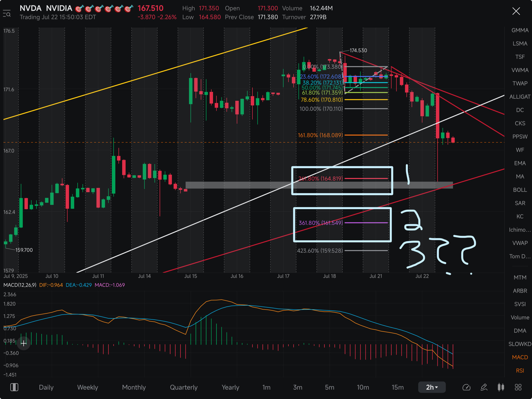Viewport: 532px width, 399px height.
Task: Select the drawing pencil tool
Action: (484, 387)
